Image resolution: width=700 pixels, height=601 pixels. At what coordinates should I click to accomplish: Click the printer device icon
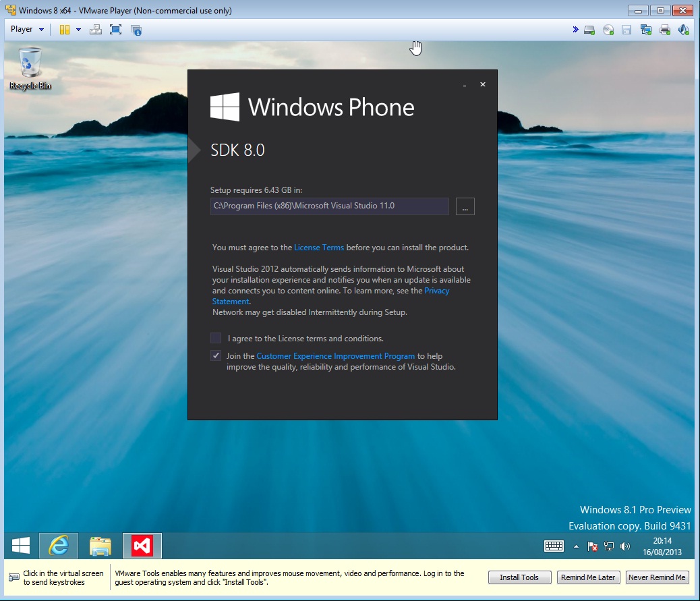pyautogui.click(x=665, y=30)
